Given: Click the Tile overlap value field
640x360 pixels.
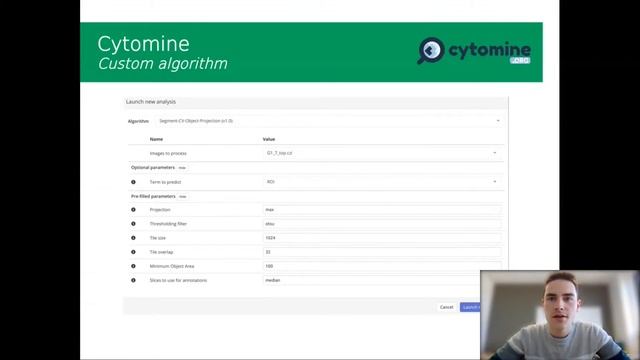Looking at the screenshot, I should 382,252.
